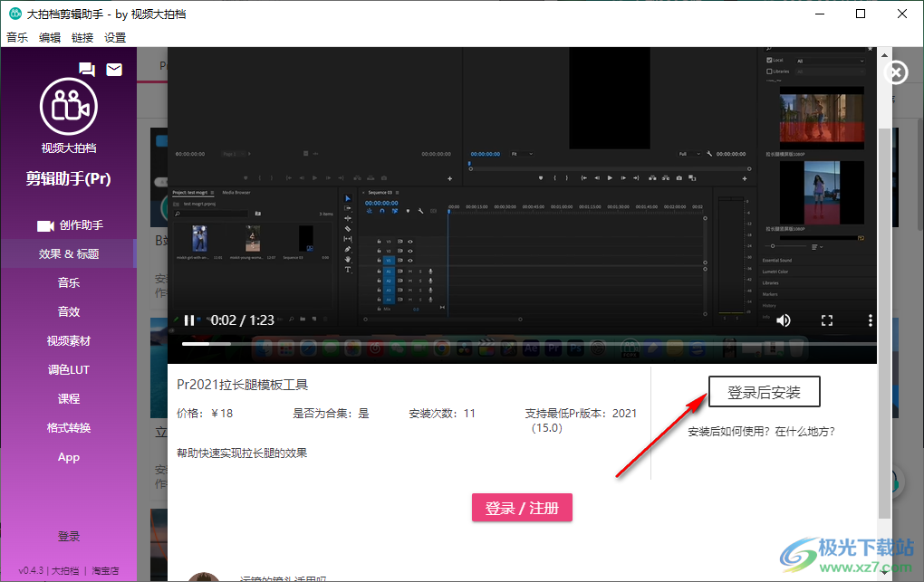
Task: Pause the preview video
Action: pos(189,320)
